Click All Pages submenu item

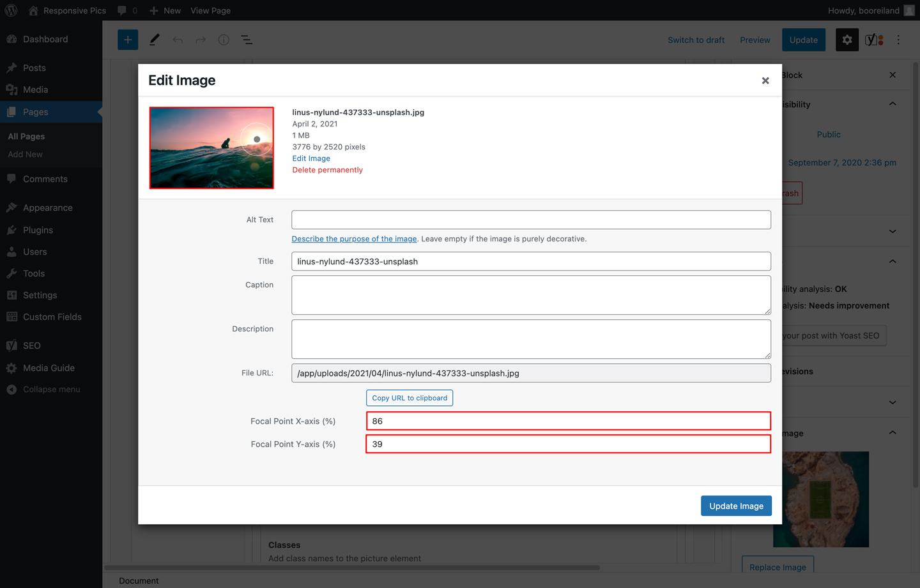[x=26, y=136]
